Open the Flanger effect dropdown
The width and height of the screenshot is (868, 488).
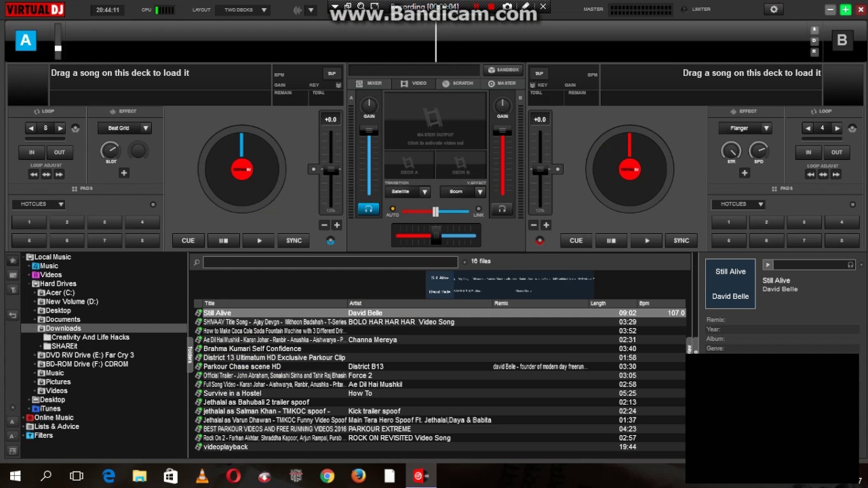point(745,128)
